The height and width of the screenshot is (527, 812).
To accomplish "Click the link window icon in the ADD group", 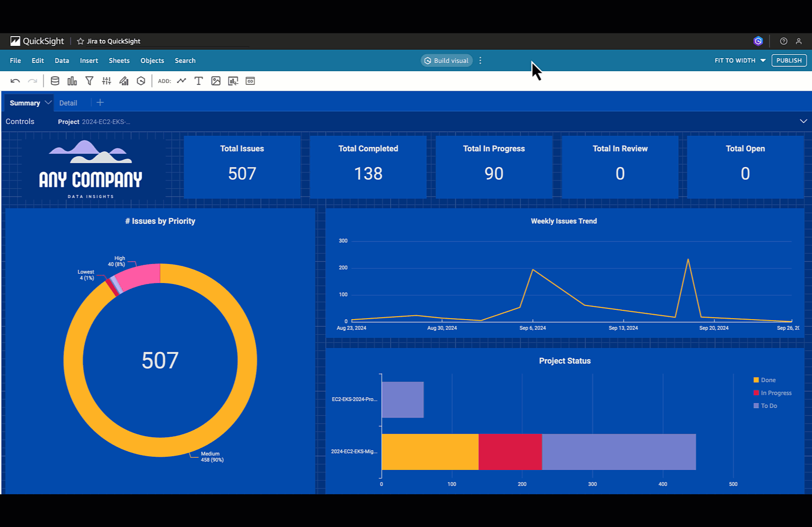I will coord(250,81).
